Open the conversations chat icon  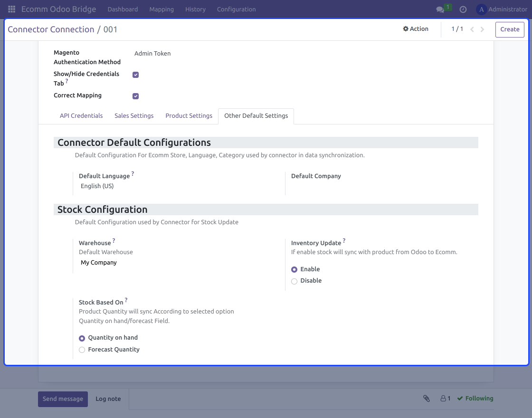(440, 9)
